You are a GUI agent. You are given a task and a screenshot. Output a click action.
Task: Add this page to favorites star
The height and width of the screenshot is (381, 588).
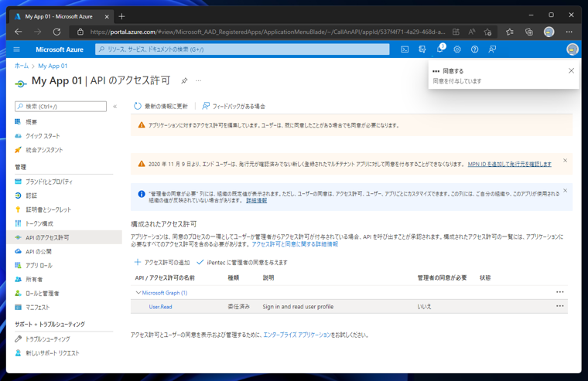tap(487, 32)
